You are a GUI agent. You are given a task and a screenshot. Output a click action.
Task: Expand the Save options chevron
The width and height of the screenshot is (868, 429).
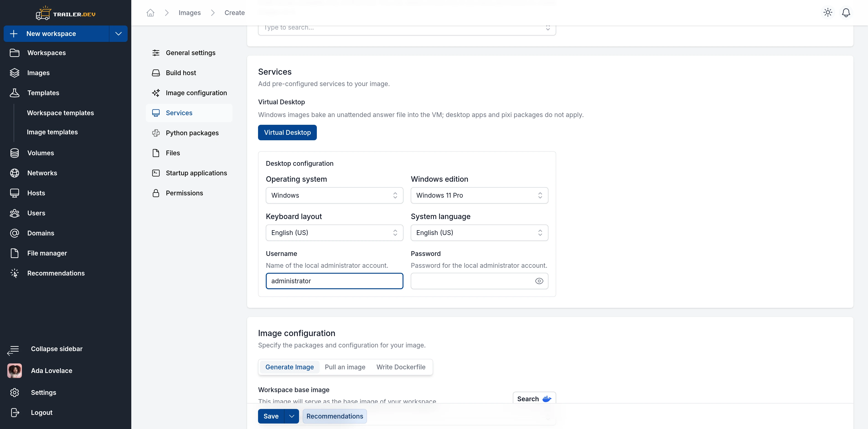(x=292, y=416)
